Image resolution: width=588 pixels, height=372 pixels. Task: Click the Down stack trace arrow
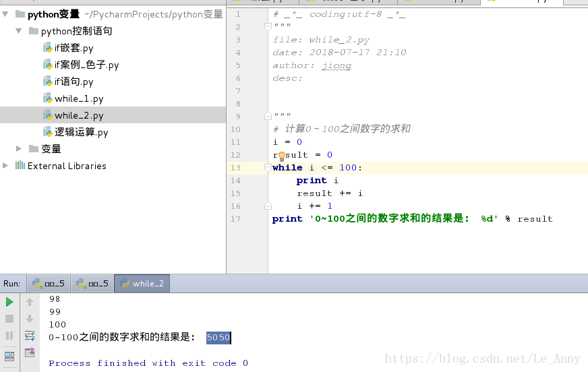(x=30, y=319)
